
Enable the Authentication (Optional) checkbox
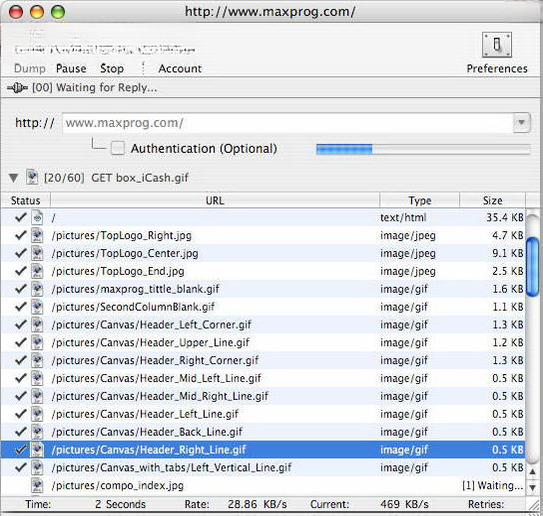(x=118, y=148)
